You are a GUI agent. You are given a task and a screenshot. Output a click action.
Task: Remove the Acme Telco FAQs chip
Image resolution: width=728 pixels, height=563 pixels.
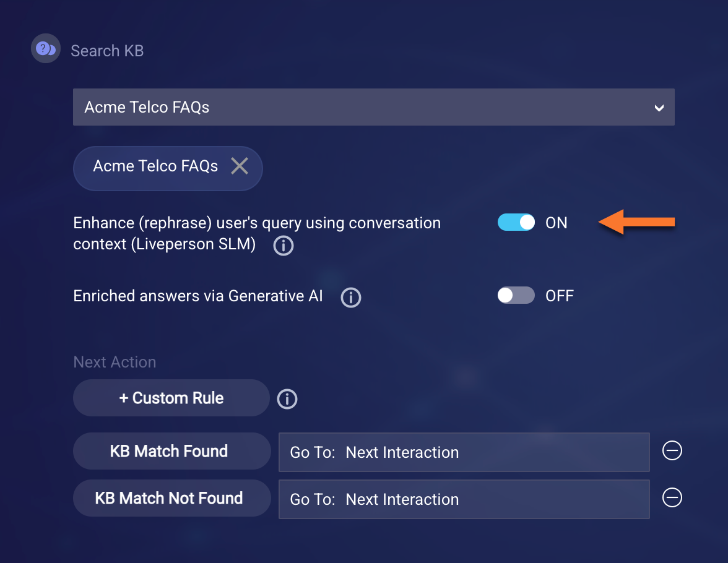(x=240, y=166)
